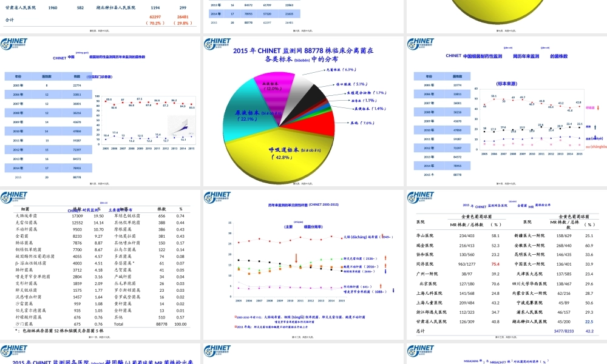This screenshot has width=607, height=364.
Task: Click the 年份 column header in the strain count table
Action: click(18, 76)
